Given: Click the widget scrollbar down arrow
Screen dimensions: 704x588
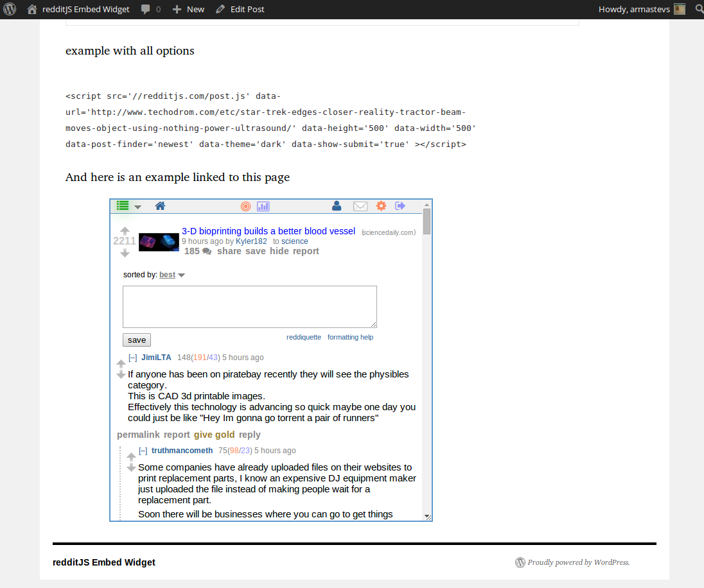Looking at the screenshot, I should click(x=427, y=516).
